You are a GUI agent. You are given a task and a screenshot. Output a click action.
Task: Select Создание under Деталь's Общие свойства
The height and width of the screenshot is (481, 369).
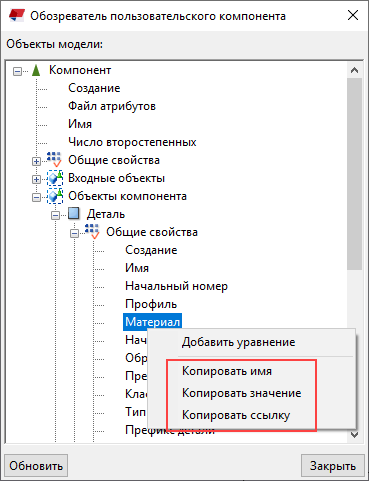[x=151, y=250]
